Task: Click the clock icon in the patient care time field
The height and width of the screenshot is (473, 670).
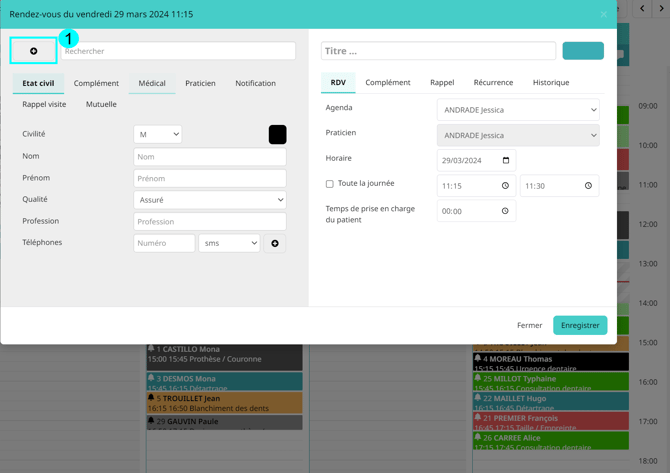Action: point(505,211)
